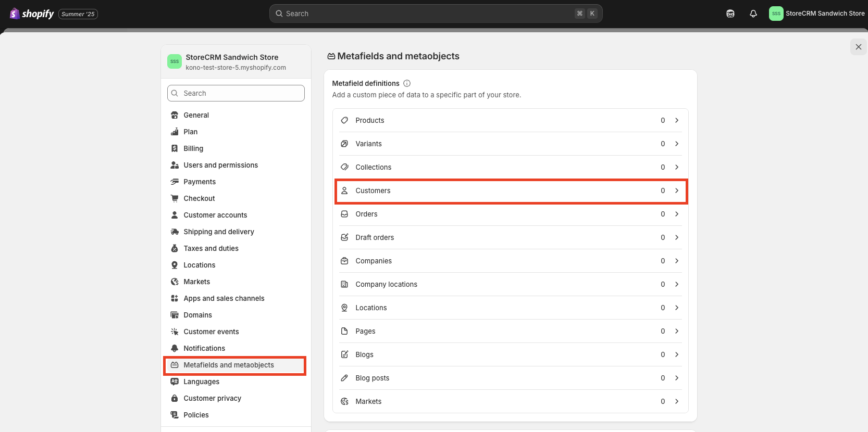Expand the Blogs row chevron

(x=677, y=354)
